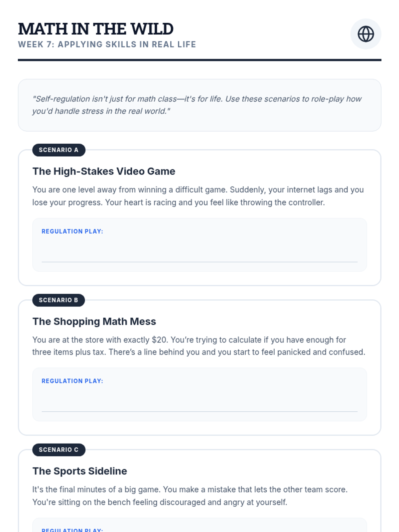Click the Scenario B response box area
Viewport: 399px width, 532px height.
point(199,394)
